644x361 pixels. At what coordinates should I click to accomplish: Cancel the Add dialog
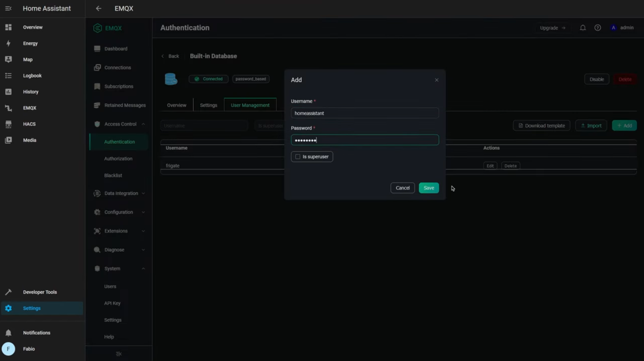click(402, 188)
